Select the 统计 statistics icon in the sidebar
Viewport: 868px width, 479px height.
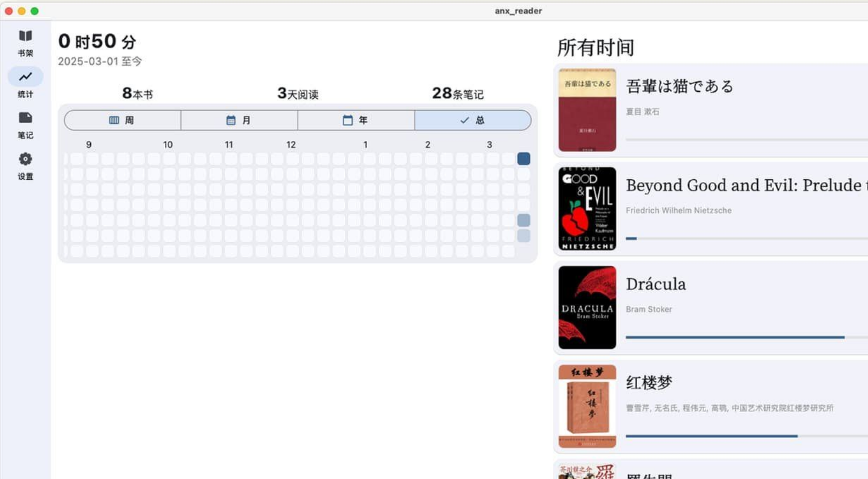tap(26, 84)
